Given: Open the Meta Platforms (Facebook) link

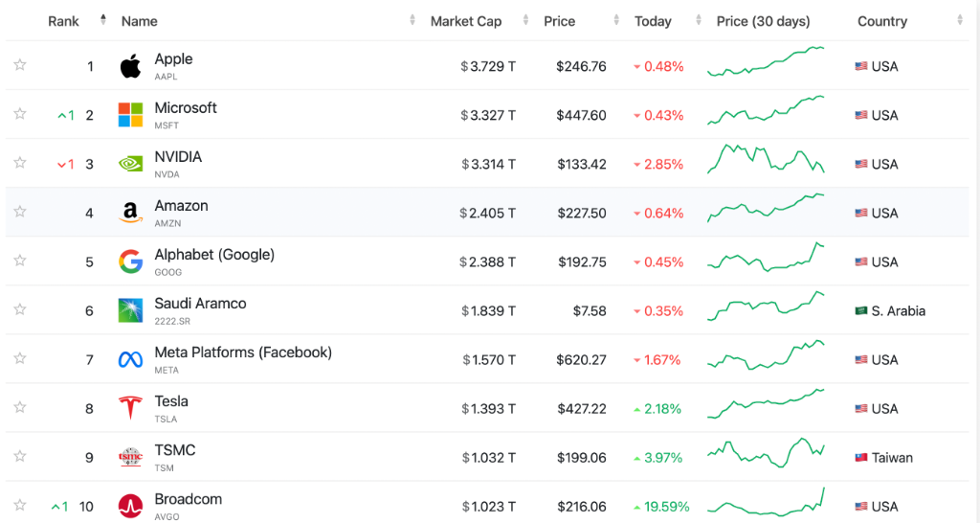Looking at the screenshot, I should coord(243,352).
